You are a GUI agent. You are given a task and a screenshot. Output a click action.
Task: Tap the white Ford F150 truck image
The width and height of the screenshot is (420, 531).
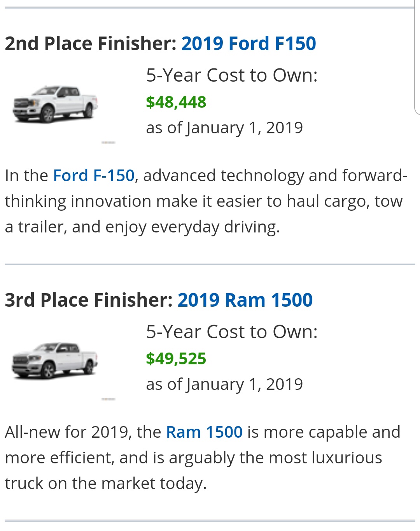click(x=55, y=104)
